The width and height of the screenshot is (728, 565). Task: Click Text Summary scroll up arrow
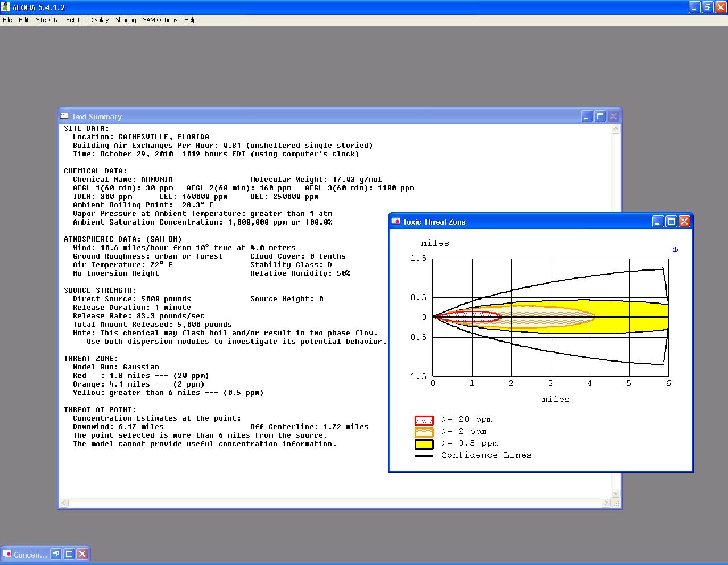(x=615, y=129)
